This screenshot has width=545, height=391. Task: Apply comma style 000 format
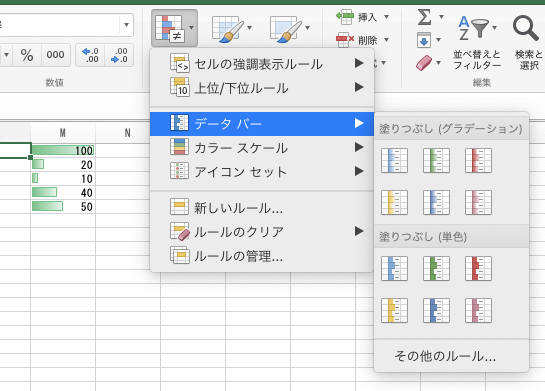[56, 55]
